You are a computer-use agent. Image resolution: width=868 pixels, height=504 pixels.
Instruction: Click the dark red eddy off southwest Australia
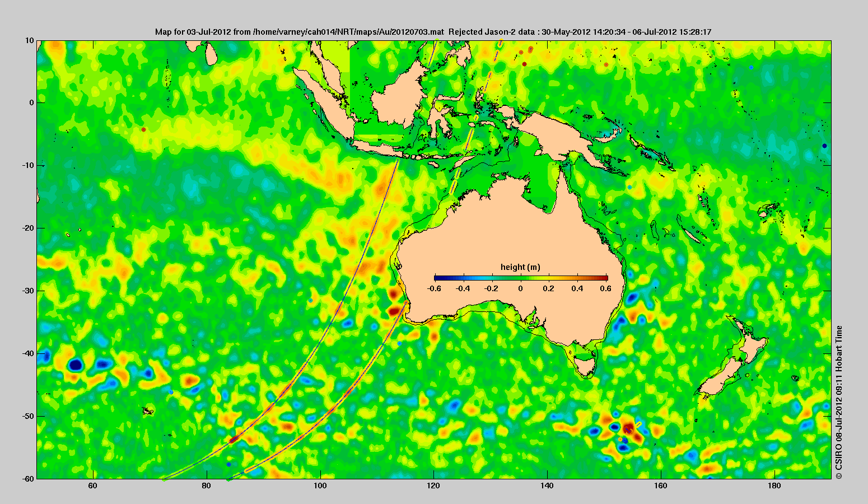coord(394,310)
